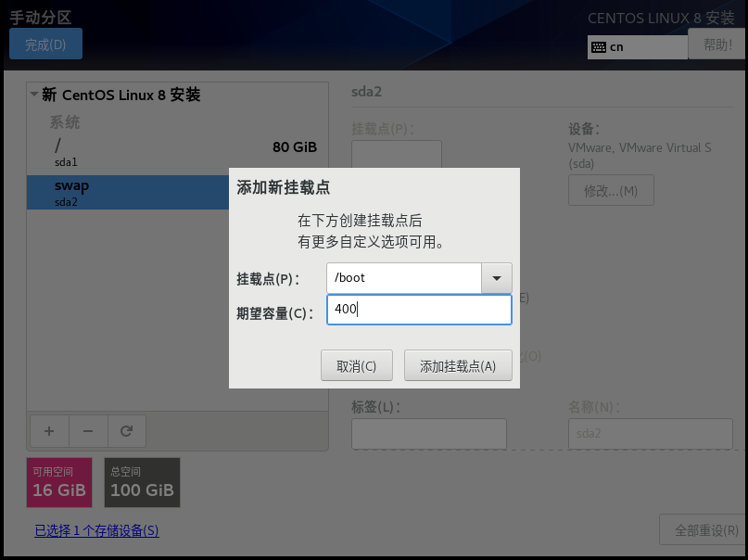Click the mount point field containing /boot
The image size is (748, 560).
coord(404,278)
